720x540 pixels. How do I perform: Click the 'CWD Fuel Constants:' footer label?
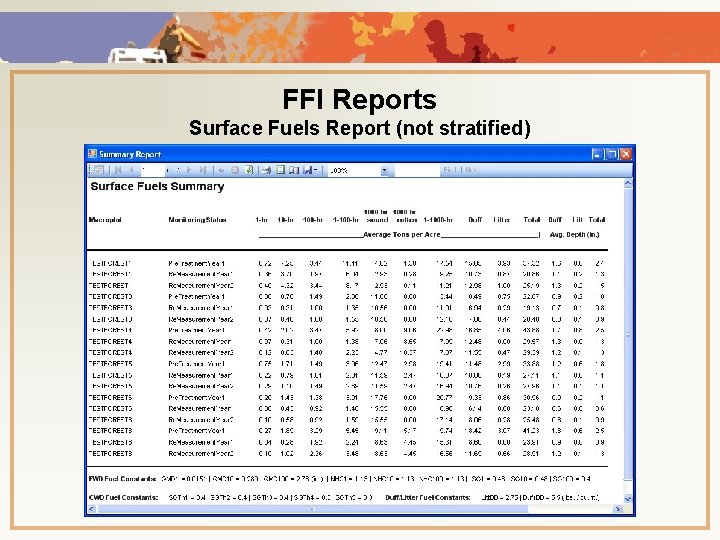pyautogui.click(x=124, y=497)
